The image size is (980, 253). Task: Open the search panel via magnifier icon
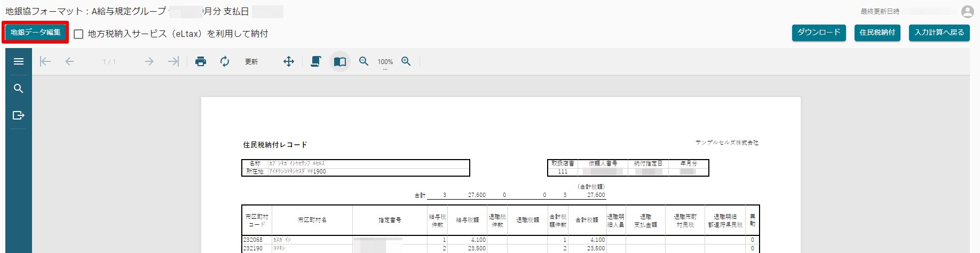19,89
